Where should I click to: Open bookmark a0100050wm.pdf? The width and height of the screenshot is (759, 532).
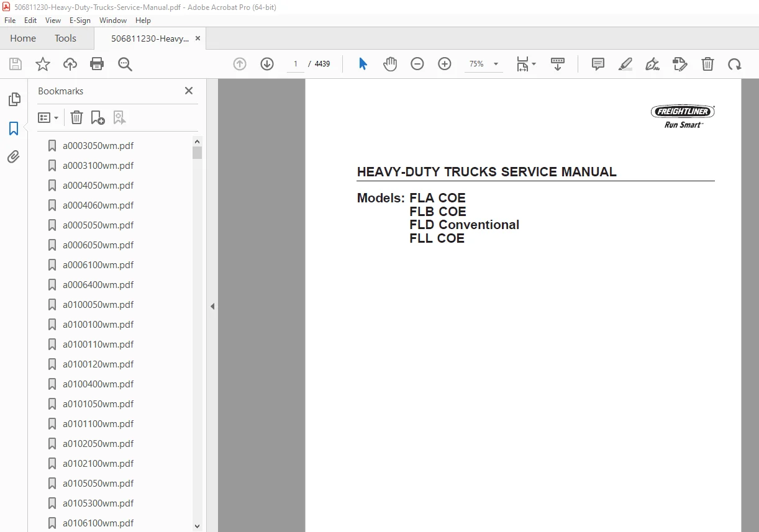98,305
